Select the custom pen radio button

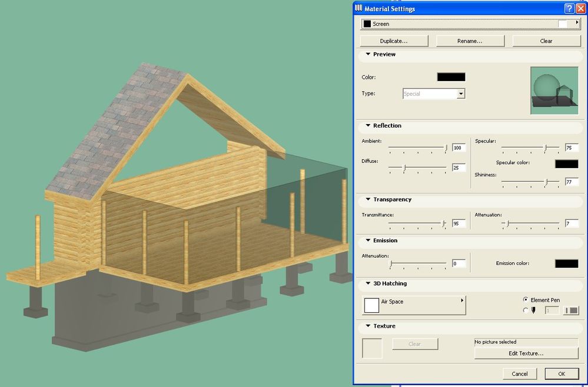point(526,310)
